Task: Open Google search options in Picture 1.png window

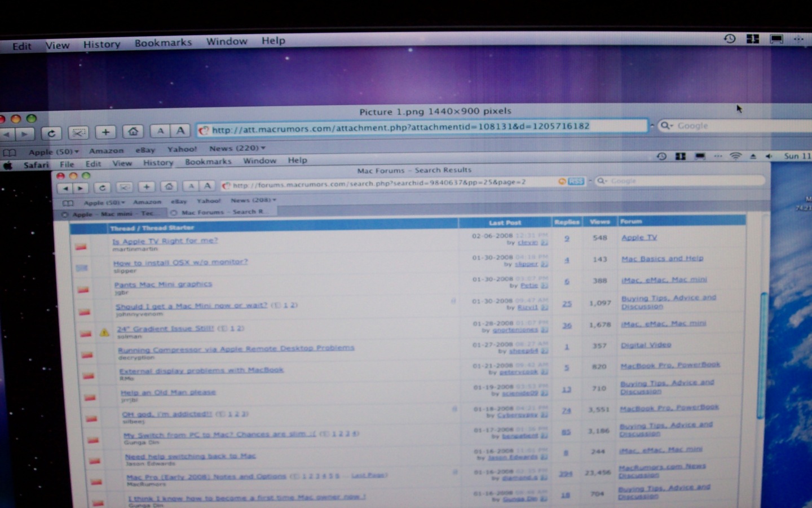Action: coord(667,125)
